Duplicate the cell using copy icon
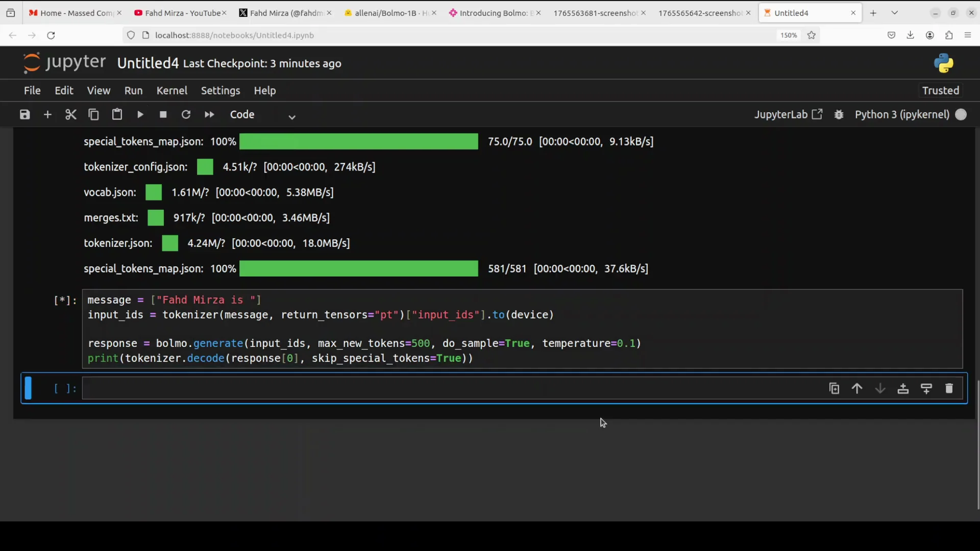This screenshot has width=980, height=551. pos(834,388)
